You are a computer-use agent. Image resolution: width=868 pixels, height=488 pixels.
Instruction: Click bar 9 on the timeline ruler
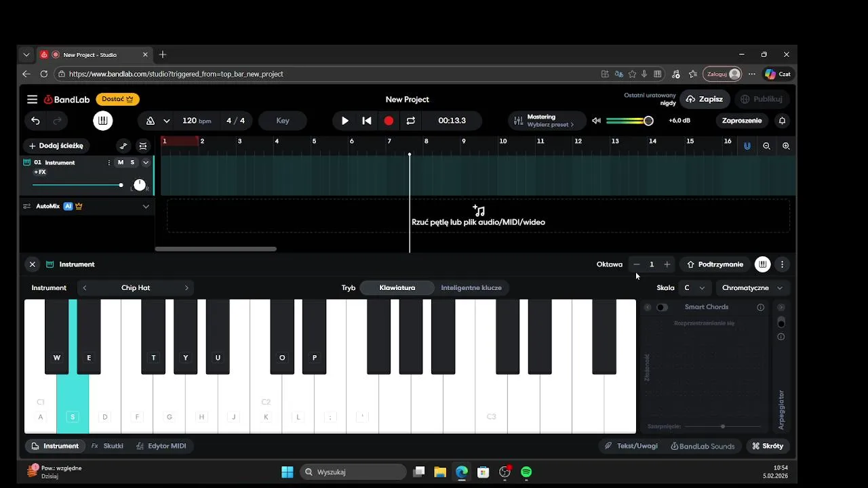pyautogui.click(x=464, y=141)
